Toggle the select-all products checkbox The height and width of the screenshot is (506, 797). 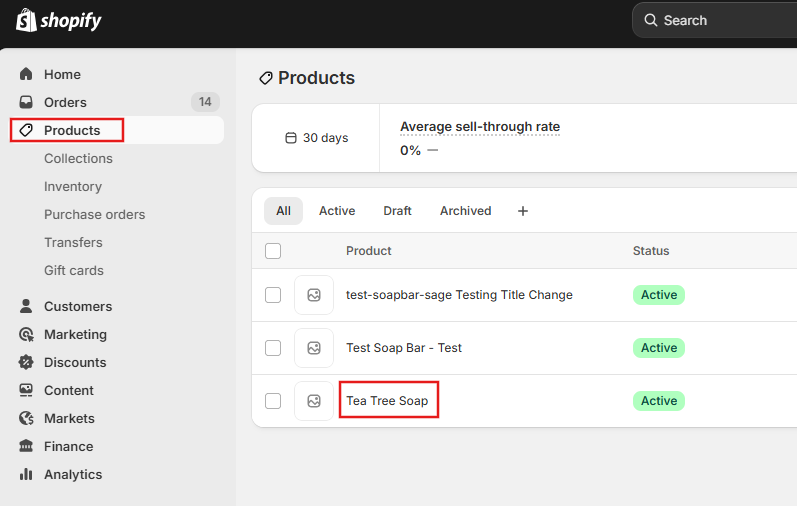pyautogui.click(x=273, y=251)
